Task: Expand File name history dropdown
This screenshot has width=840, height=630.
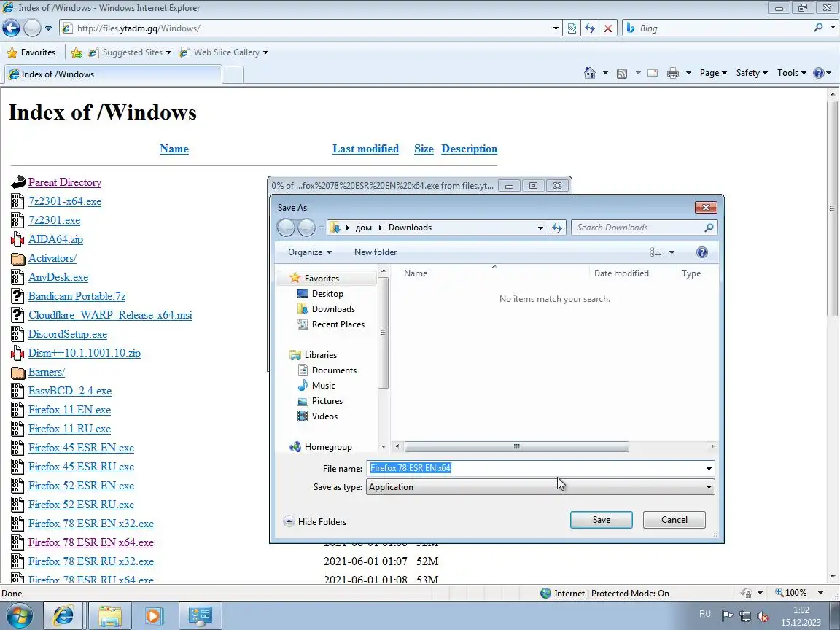Action: pyautogui.click(x=709, y=469)
